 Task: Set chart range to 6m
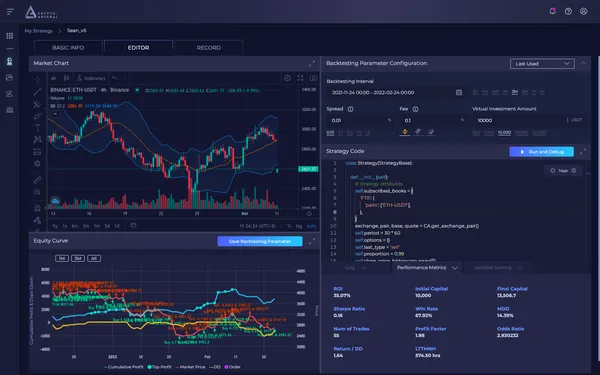pos(75,226)
